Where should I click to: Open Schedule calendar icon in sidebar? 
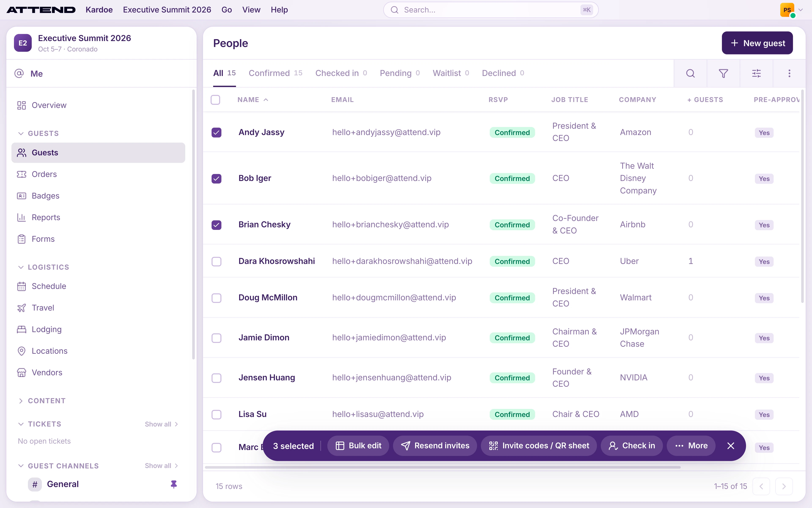[x=22, y=286]
